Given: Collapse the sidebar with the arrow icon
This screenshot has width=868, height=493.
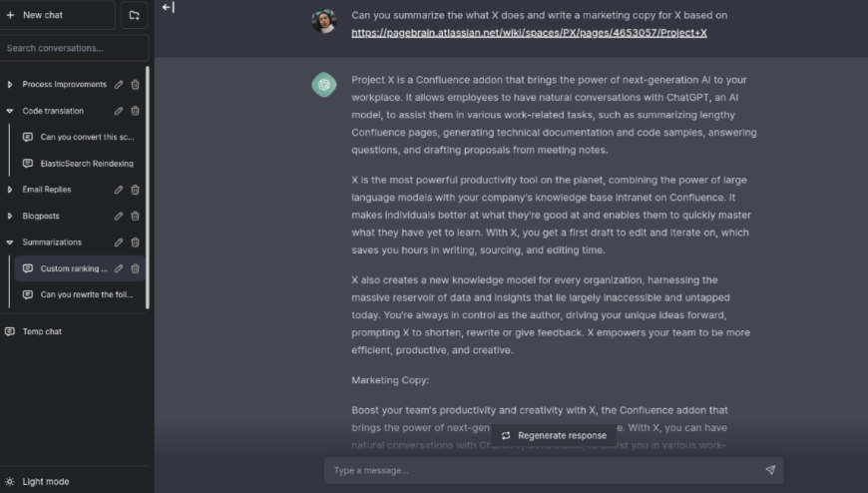Looking at the screenshot, I should 168,8.
